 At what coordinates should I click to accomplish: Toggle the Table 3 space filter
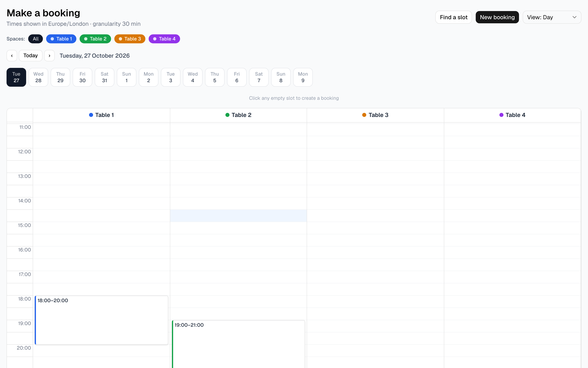(x=130, y=39)
